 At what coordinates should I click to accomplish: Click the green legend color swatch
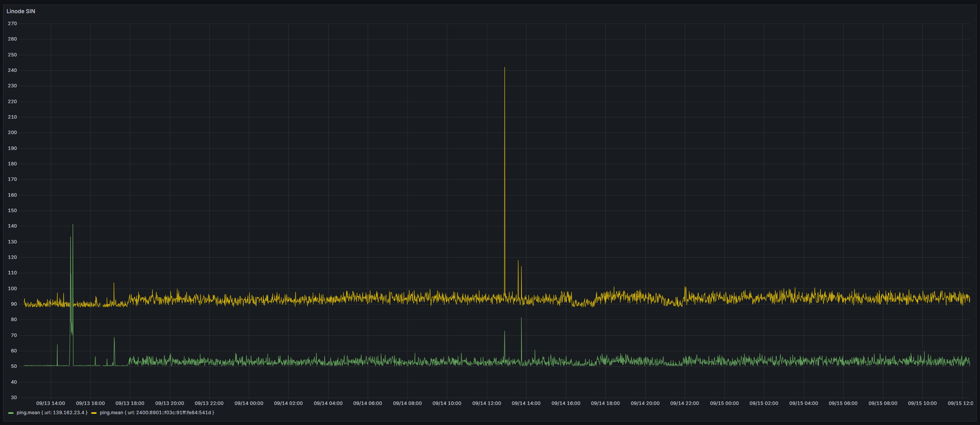click(11, 413)
